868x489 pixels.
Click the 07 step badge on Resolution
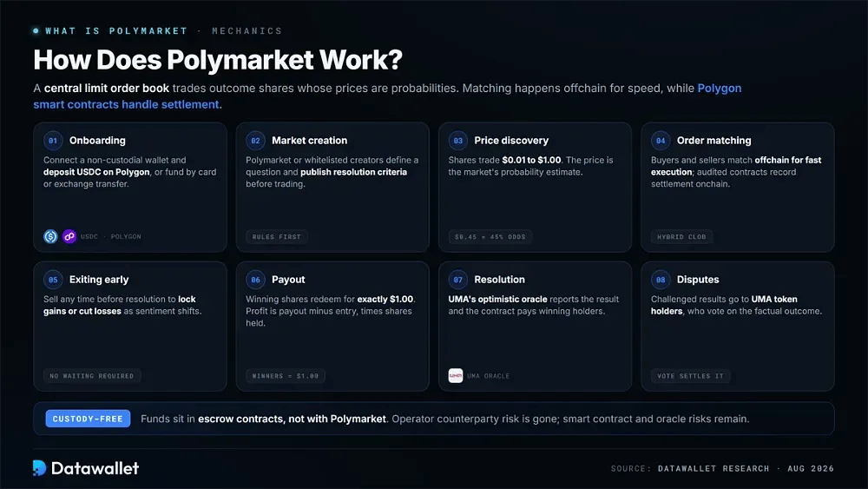click(457, 280)
